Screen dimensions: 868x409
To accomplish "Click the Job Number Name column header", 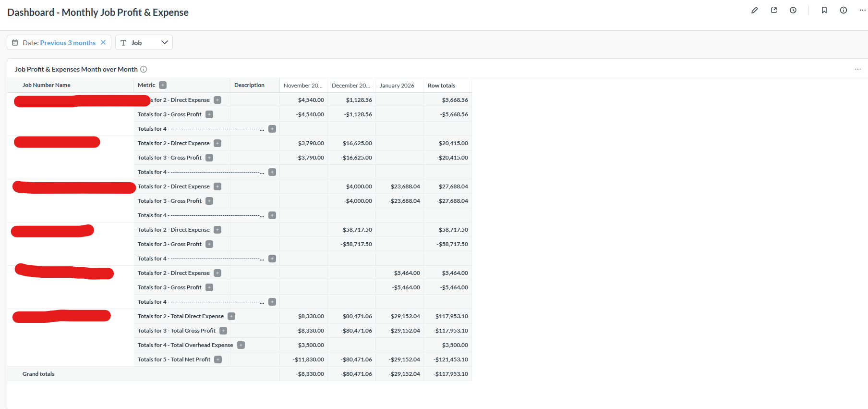I will (47, 85).
